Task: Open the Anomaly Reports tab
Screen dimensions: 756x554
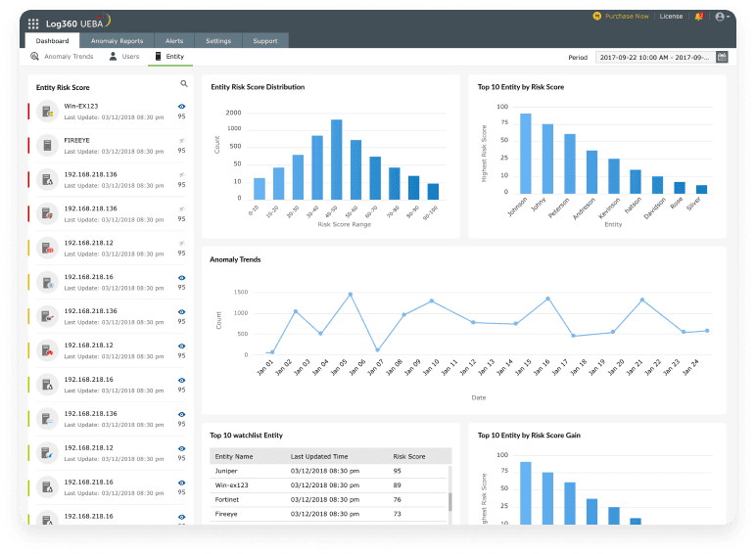Action: 117,41
